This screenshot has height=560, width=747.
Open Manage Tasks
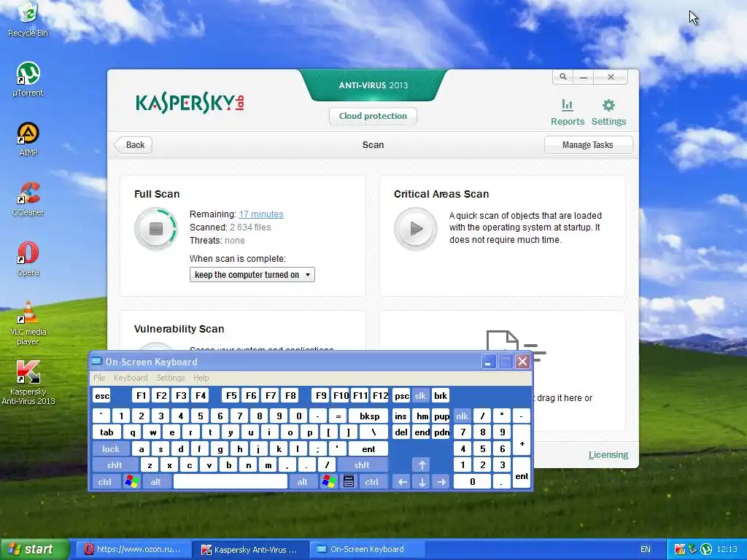tap(588, 145)
